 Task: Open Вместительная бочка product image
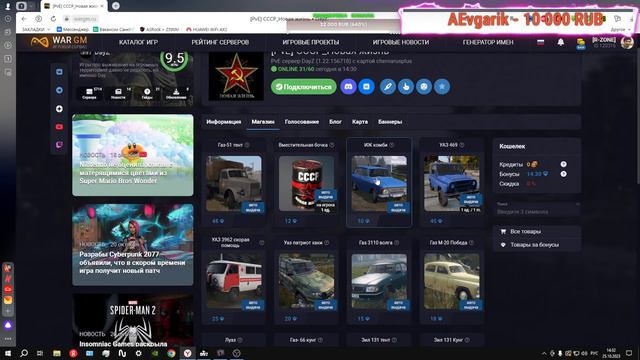coord(307,184)
